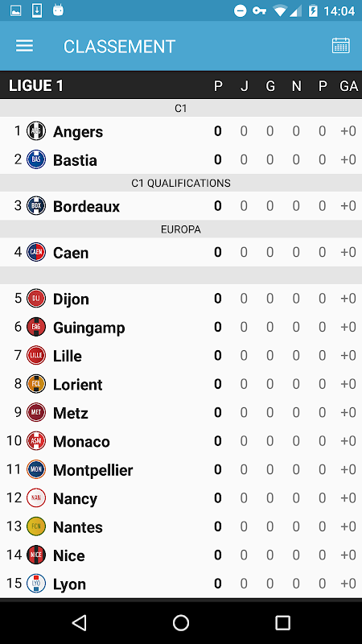The width and height of the screenshot is (362, 644).
Task: Select the Guingamp team name
Action: pyautogui.click(x=89, y=328)
